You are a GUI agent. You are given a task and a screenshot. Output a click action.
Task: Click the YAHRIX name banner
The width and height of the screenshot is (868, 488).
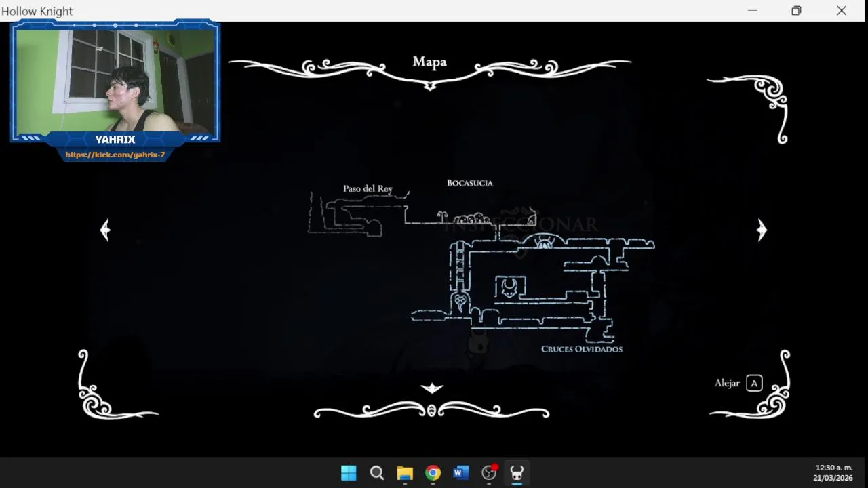115,140
